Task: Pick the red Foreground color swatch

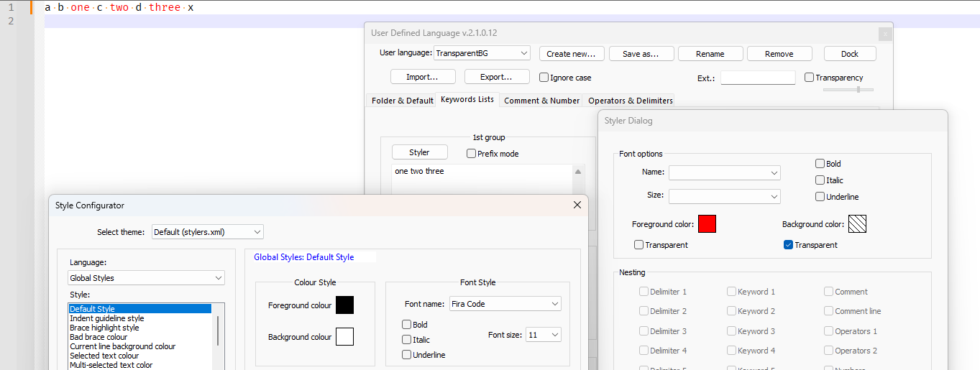Action: click(x=707, y=224)
